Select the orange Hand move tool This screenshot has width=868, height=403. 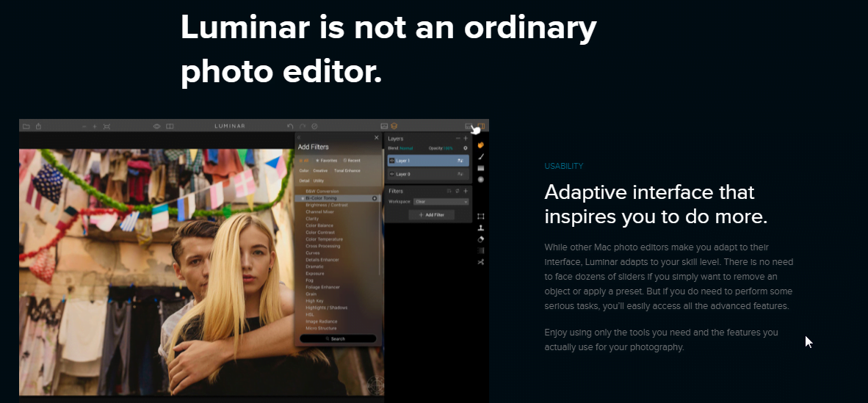click(480, 145)
